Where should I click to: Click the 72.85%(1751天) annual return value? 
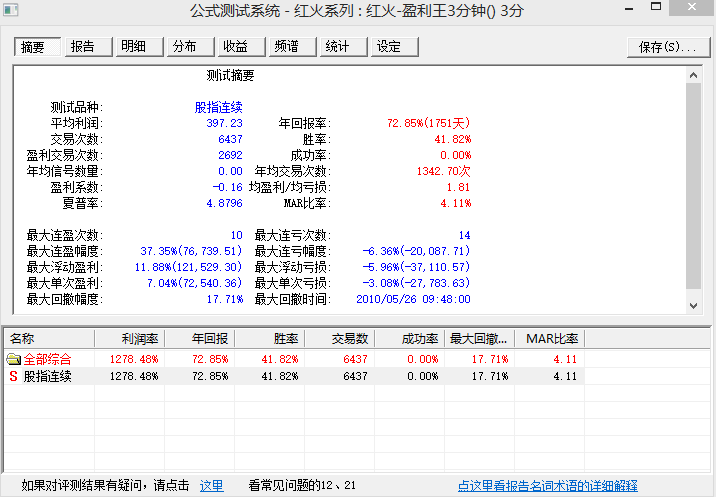point(428,123)
